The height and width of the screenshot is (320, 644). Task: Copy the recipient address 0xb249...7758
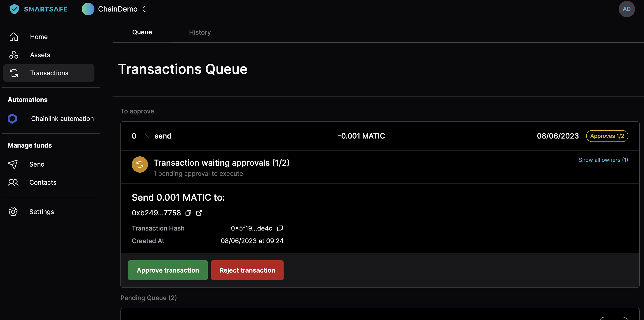(x=188, y=213)
